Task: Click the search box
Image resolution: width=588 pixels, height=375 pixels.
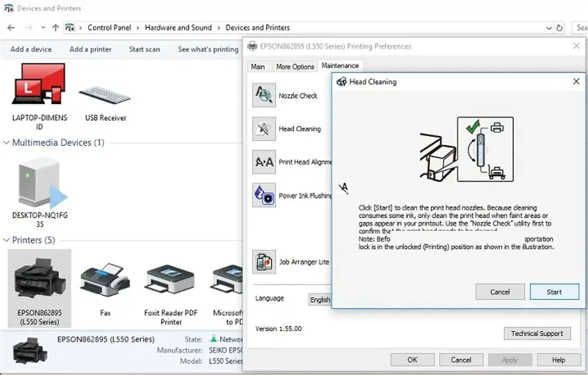Action: tap(580, 28)
